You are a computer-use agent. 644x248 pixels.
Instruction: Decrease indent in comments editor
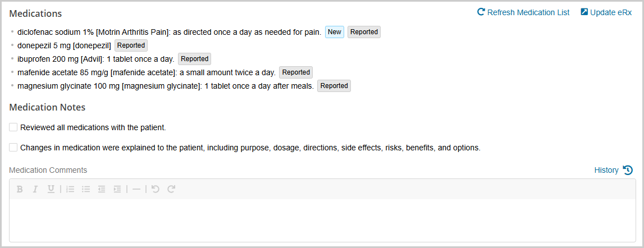(x=102, y=189)
